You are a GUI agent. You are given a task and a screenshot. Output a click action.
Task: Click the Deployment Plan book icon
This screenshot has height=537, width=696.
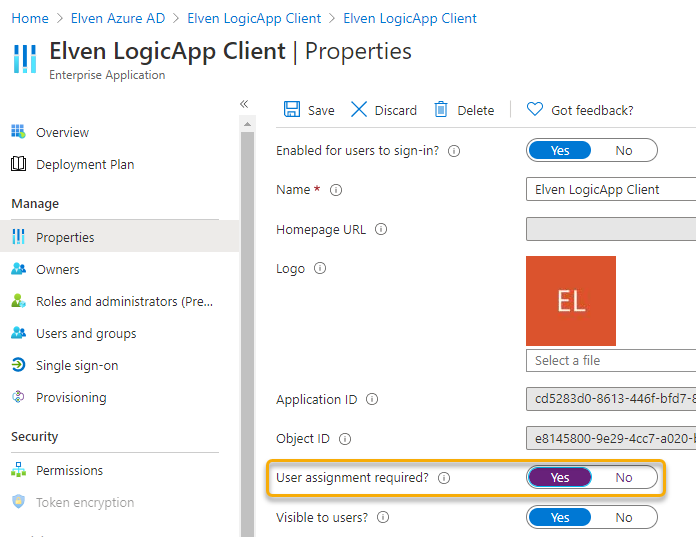18,164
